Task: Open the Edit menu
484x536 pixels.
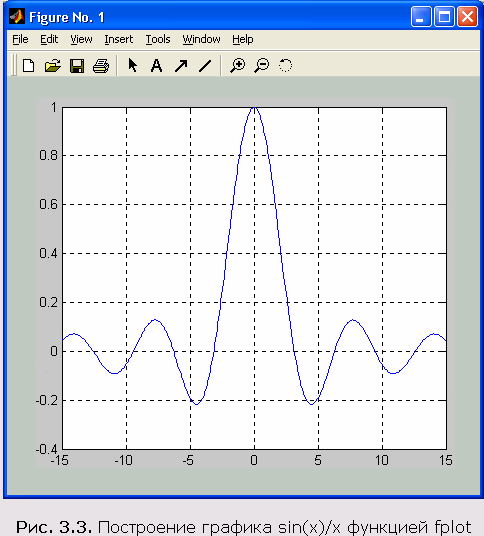Action: click(x=49, y=39)
